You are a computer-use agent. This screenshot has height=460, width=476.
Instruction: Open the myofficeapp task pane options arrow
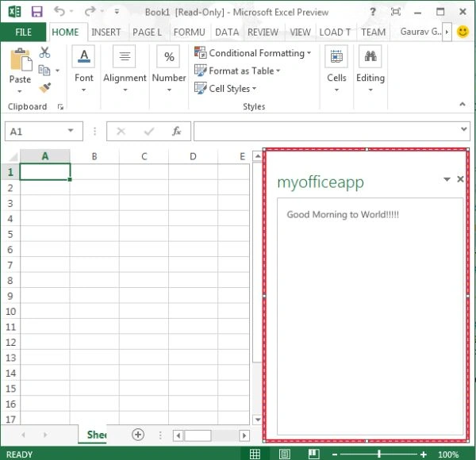(x=447, y=179)
